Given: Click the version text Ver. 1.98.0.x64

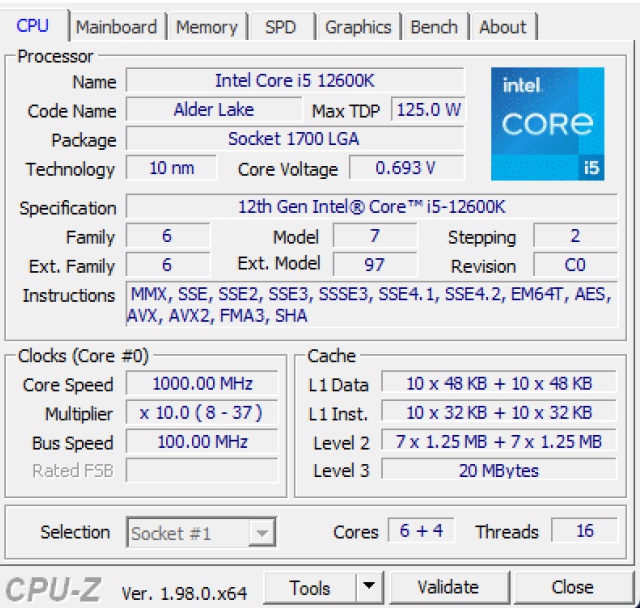Looking at the screenshot, I should click(x=184, y=593).
